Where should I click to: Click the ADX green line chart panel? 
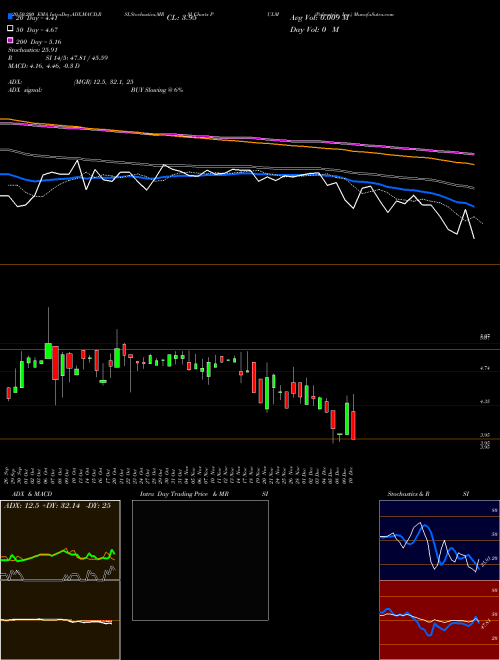(x=60, y=540)
